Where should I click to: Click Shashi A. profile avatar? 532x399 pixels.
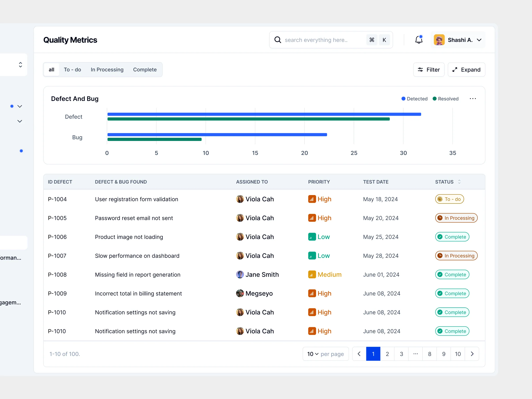[x=439, y=40]
